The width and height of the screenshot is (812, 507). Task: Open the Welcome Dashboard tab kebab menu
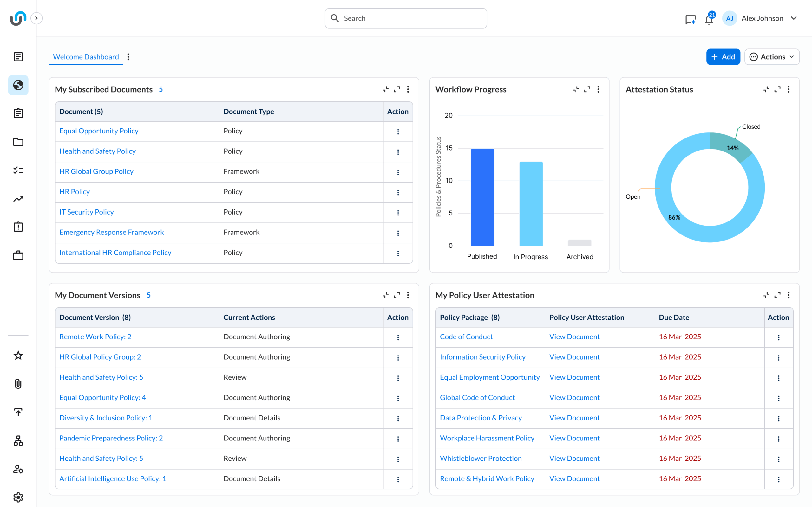(128, 57)
